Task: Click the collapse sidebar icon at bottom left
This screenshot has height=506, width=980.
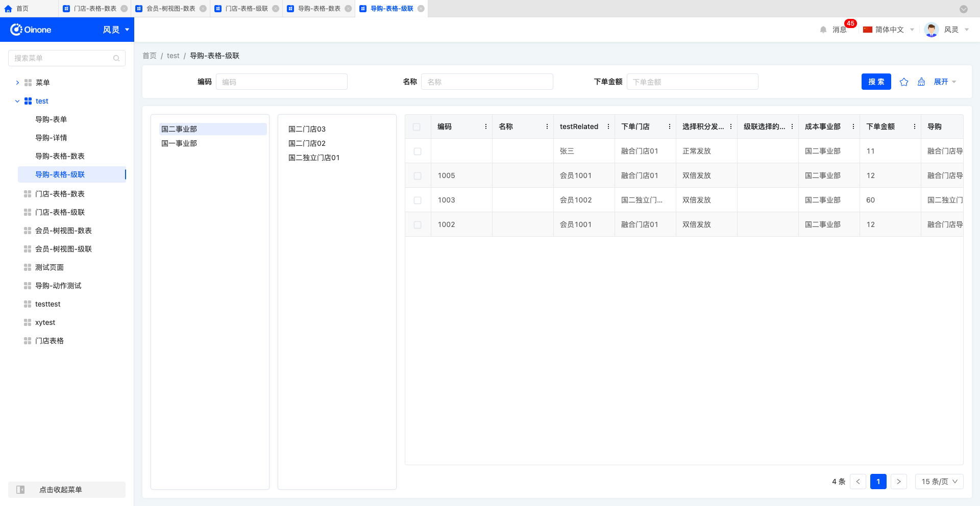Action: (20, 490)
